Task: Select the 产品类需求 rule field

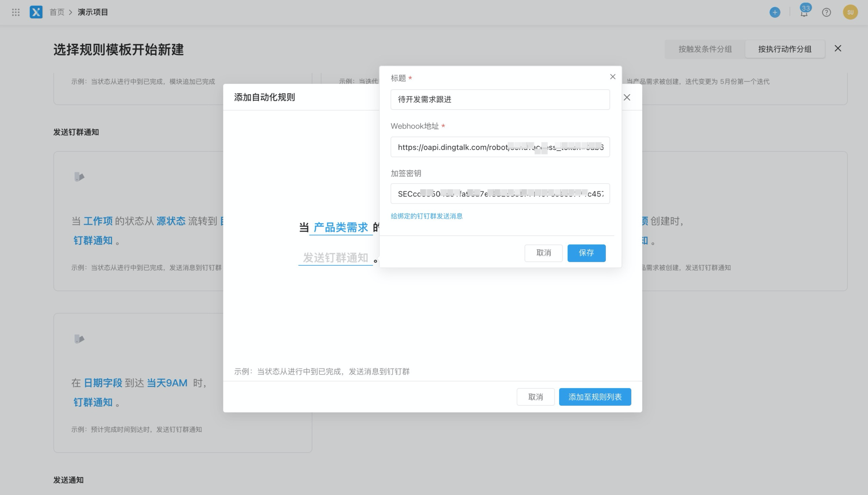Action: [x=340, y=227]
